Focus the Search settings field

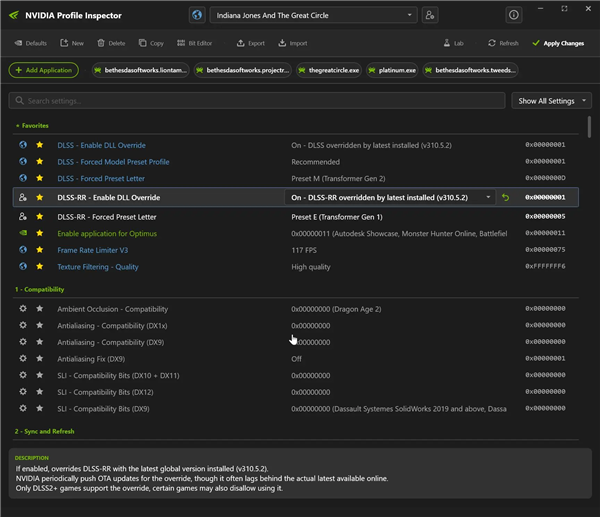[257, 101]
